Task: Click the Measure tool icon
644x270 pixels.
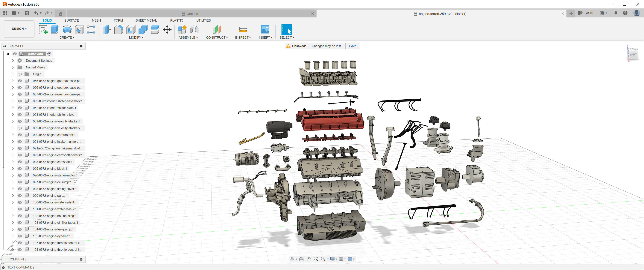Action: [x=243, y=30]
